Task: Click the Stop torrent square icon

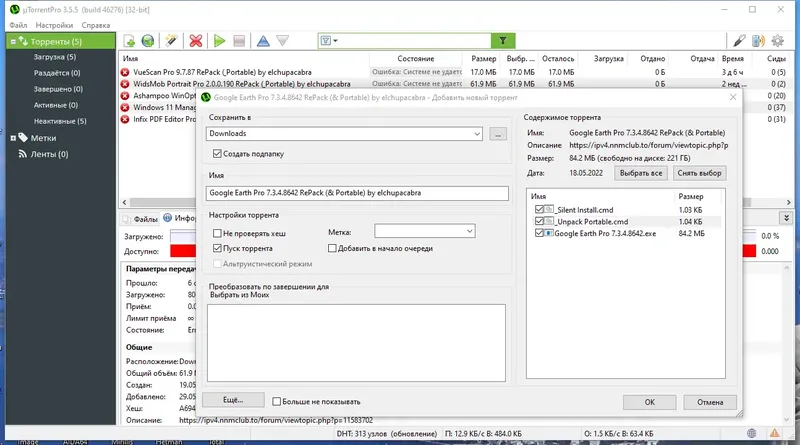Action: pos(239,41)
